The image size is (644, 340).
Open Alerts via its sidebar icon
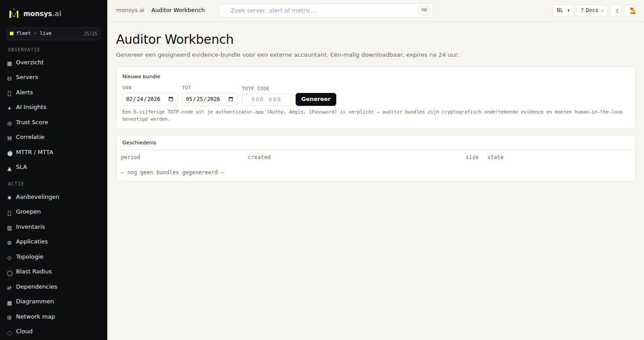9,93
